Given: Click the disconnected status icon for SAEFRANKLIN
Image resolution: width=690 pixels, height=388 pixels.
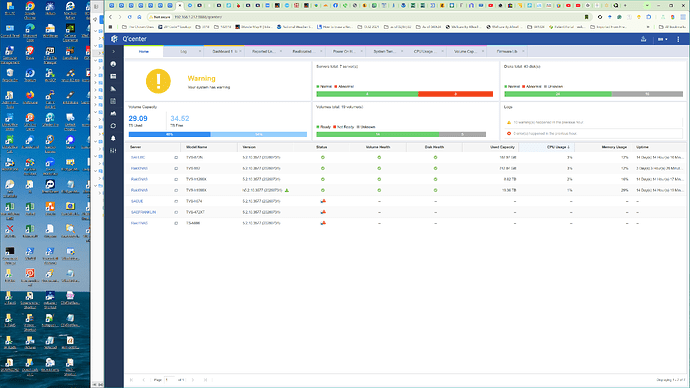Looking at the screenshot, I should 323,212.
